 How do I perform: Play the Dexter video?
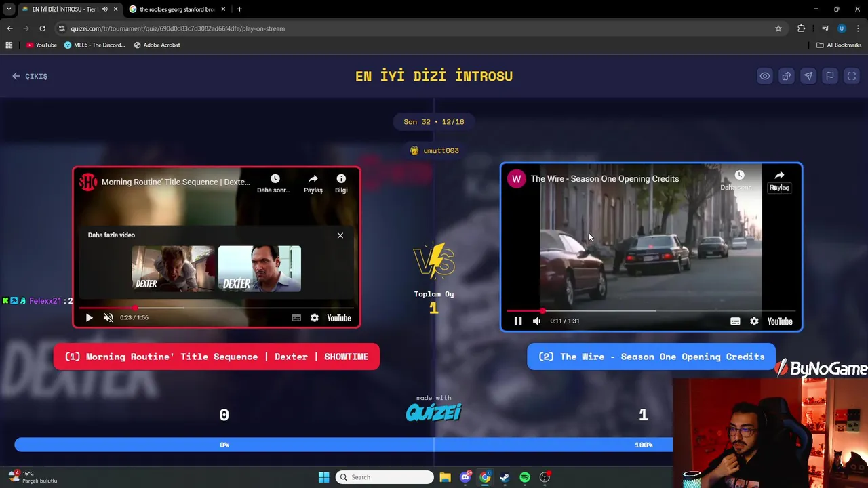tap(89, 317)
